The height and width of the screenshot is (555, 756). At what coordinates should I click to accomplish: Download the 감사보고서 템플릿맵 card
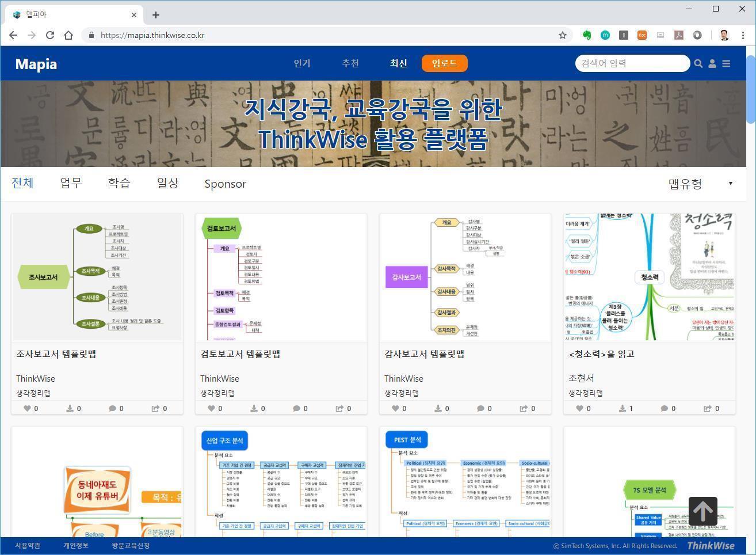[438, 408]
